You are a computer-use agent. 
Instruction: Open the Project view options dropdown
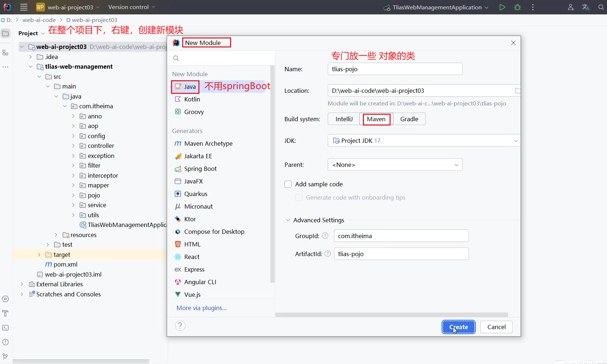tap(43, 33)
